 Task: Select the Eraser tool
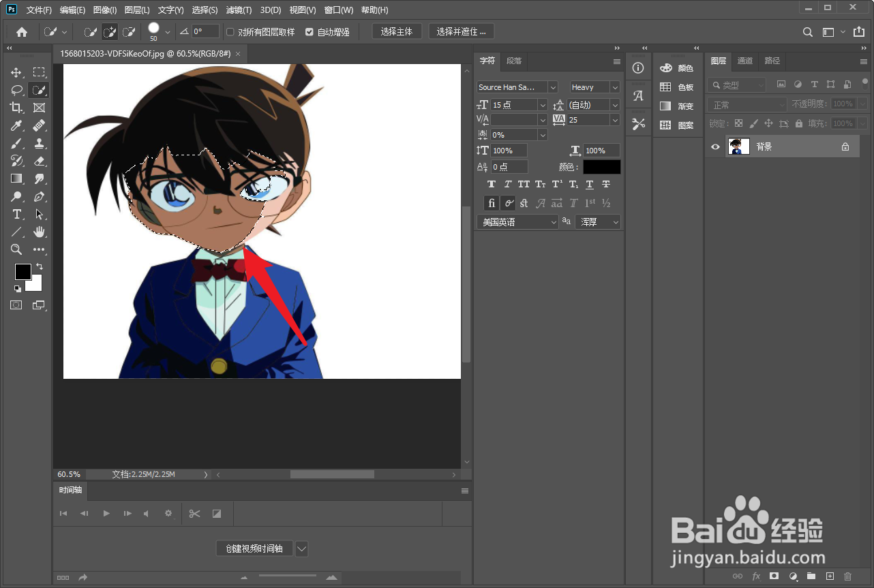(40, 161)
